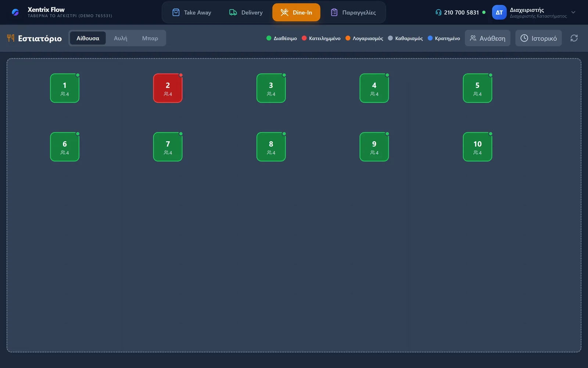This screenshot has height=368, width=588.
Task: Select the Dine-In tab
Action: 296,13
